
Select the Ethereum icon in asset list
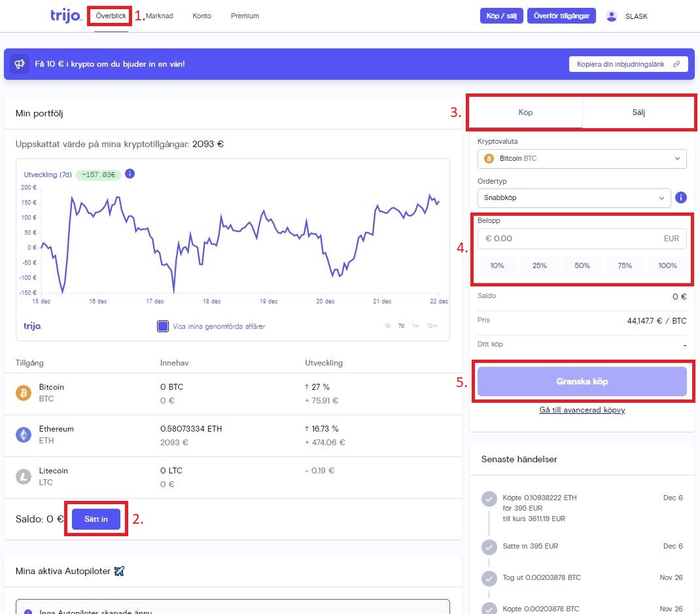pos(24,434)
